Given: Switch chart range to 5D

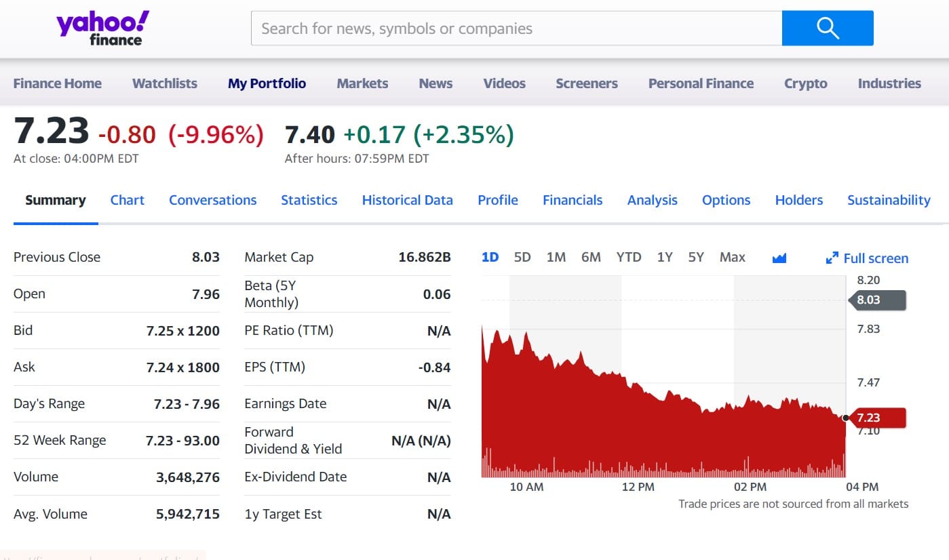Looking at the screenshot, I should (x=522, y=258).
